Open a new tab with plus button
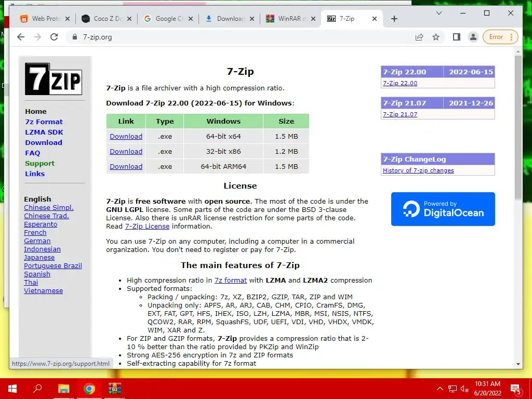The width and height of the screenshot is (532, 399). point(394,19)
